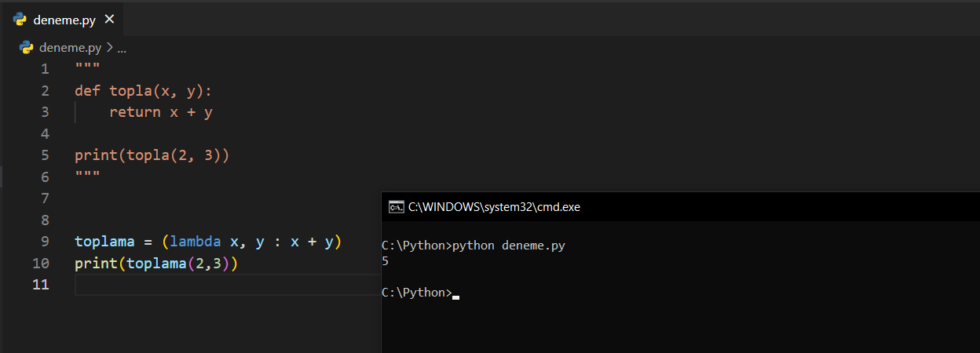Viewport: 980px width, 353px height.
Task: Click line number 11 in the gutter
Action: pos(41,285)
